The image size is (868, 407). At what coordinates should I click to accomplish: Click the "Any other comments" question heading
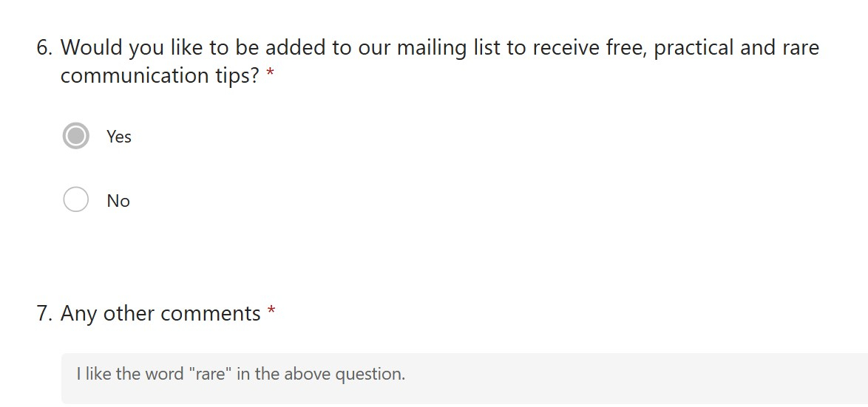tap(160, 314)
